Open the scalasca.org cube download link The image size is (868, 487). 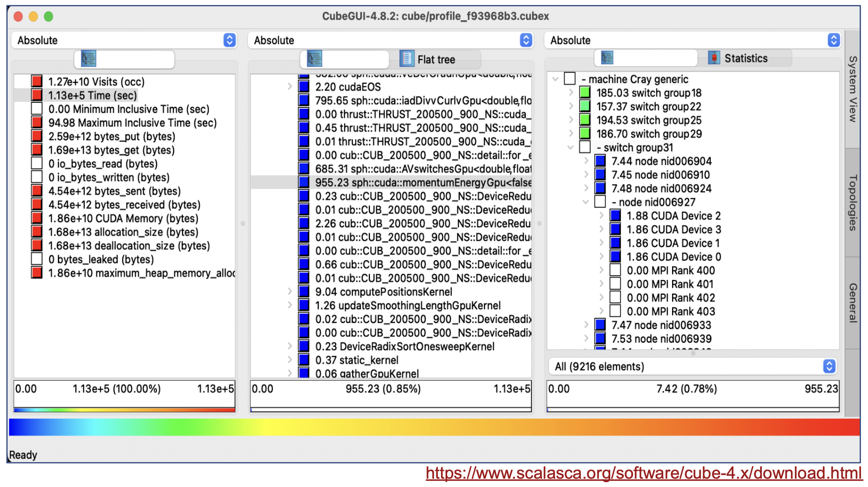click(643, 473)
